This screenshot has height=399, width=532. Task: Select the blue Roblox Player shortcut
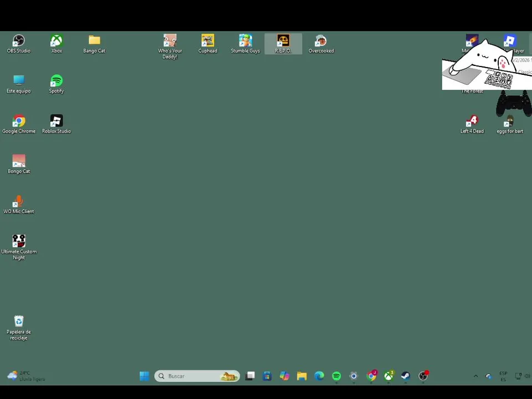click(x=510, y=40)
